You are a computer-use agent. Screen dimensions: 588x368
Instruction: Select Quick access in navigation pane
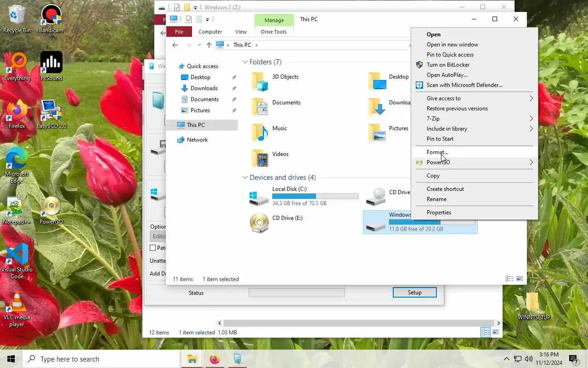(x=202, y=66)
